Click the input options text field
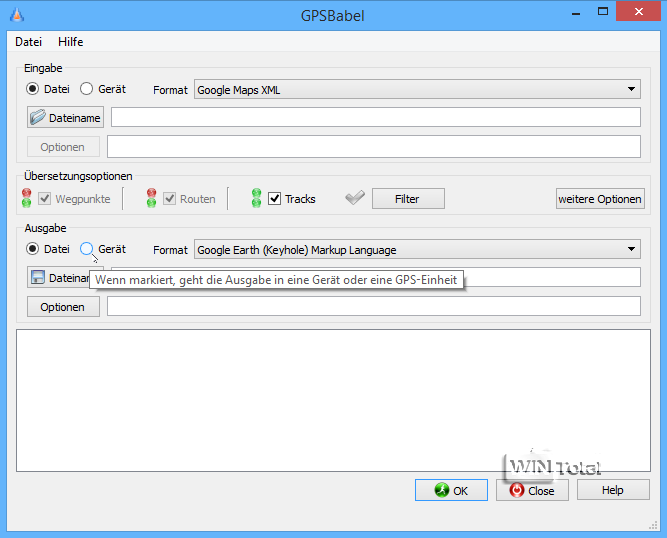The width and height of the screenshot is (667, 538). (373, 146)
